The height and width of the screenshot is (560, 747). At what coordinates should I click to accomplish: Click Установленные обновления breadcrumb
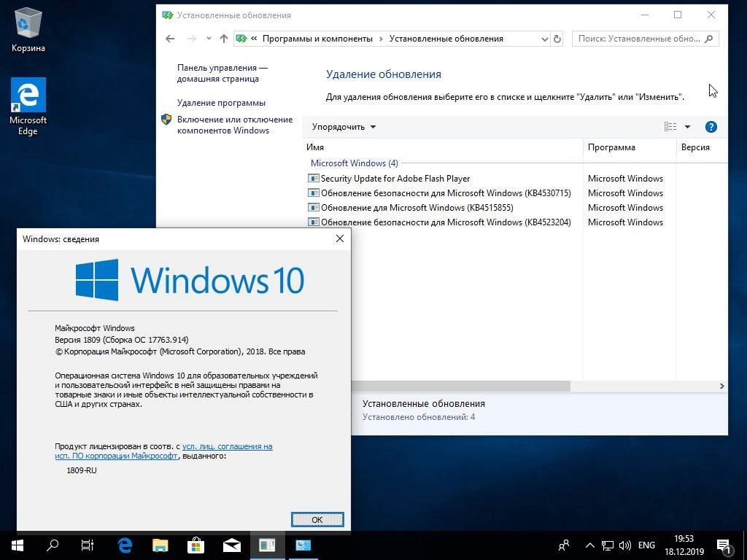click(446, 39)
